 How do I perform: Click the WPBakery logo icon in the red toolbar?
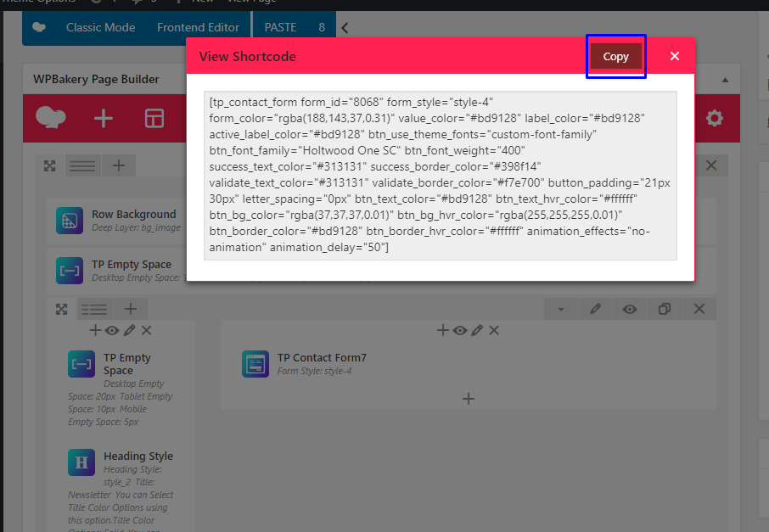coord(51,118)
